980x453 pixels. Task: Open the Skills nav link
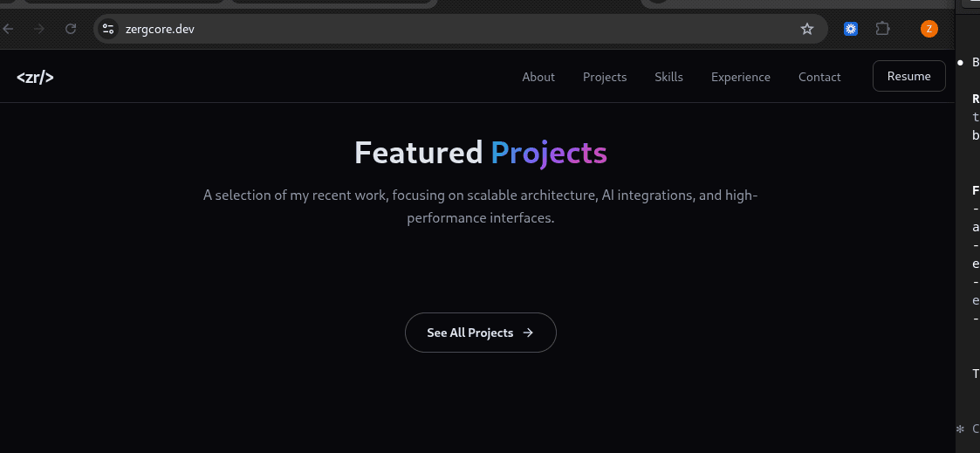[668, 77]
